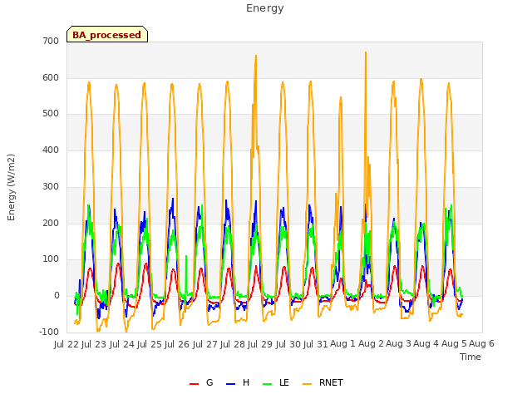Click the Aug 3 x-axis date label
The width and height of the screenshot is (532, 399).
pos(399,344)
